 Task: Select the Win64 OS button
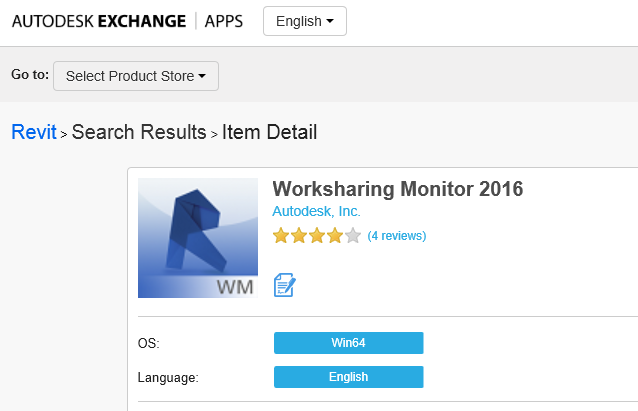[x=348, y=343]
